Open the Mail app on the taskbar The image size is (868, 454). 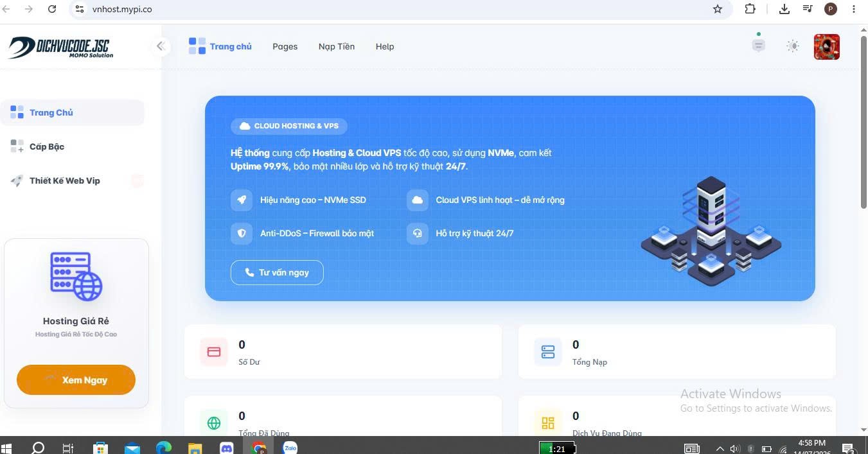(132, 448)
